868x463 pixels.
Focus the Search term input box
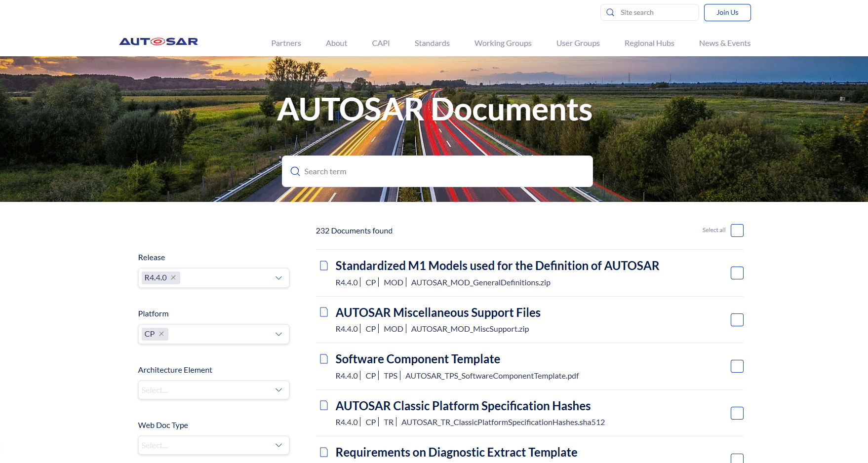click(437, 171)
